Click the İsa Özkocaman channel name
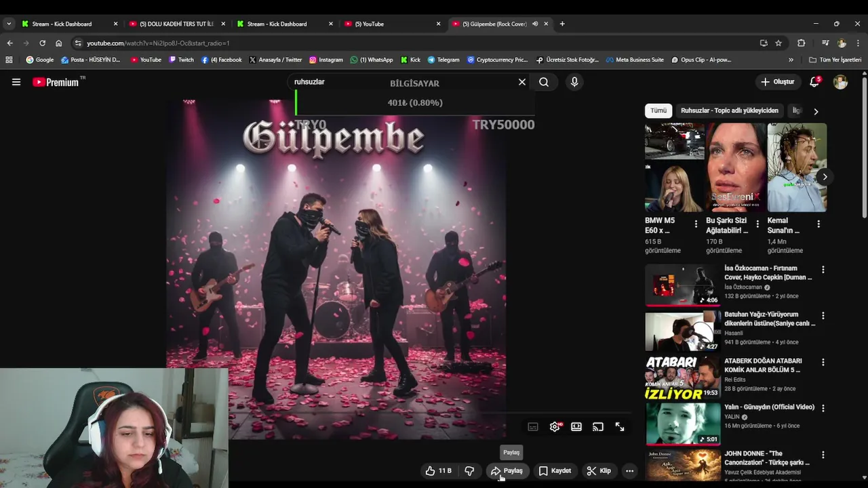Image resolution: width=868 pixels, height=488 pixels. (x=743, y=287)
